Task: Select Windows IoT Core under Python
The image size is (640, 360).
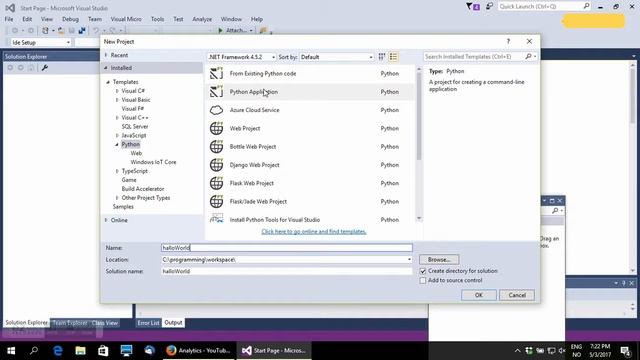Action: click(153, 162)
